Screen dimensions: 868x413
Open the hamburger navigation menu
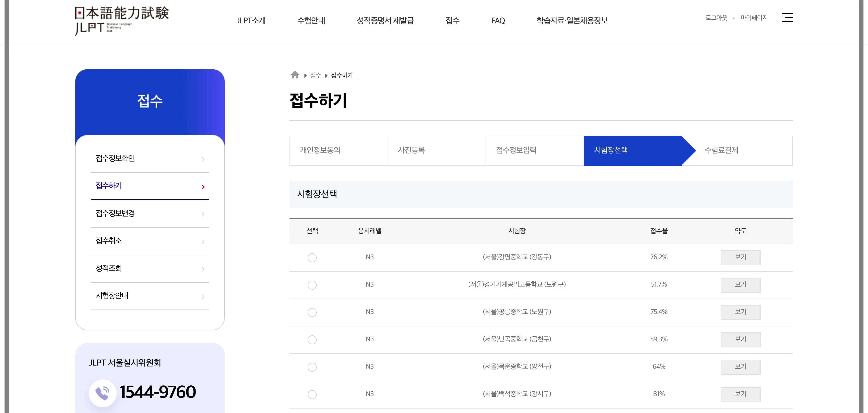click(x=788, y=17)
